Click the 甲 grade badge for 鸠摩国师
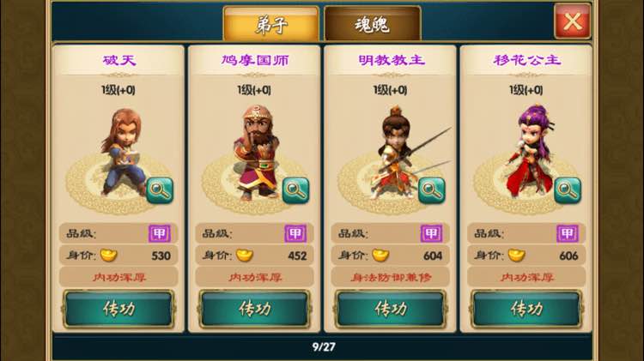Viewport: 644px width, 361px height. (295, 234)
